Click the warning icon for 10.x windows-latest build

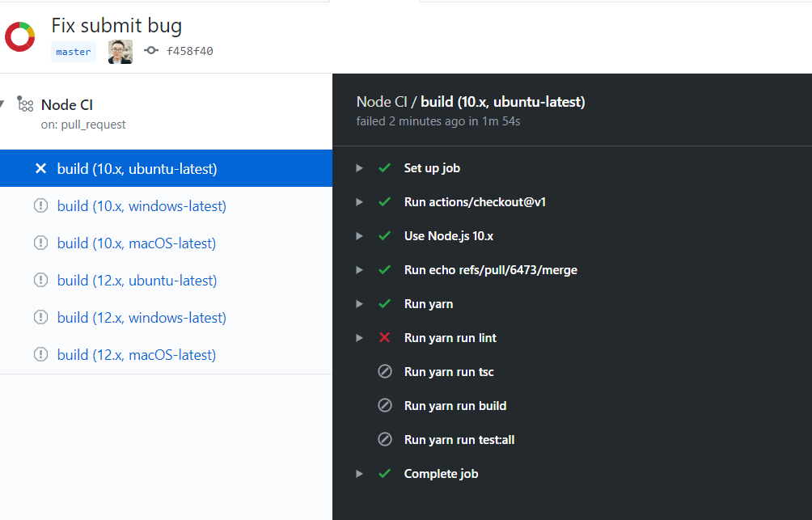click(x=40, y=205)
